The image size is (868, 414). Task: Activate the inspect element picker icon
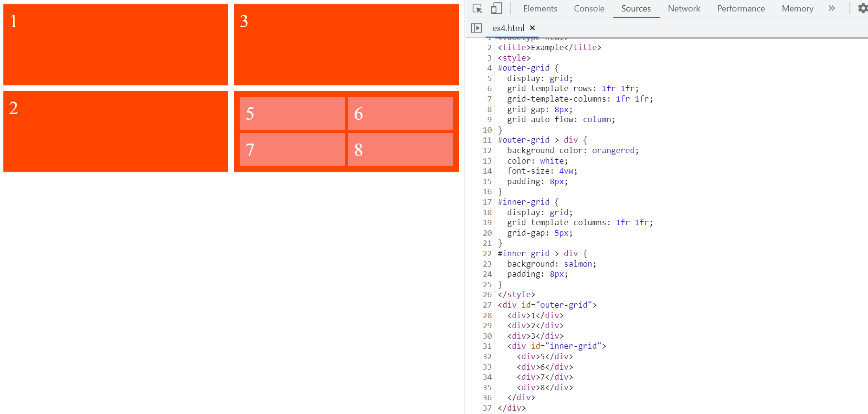(x=477, y=9)
